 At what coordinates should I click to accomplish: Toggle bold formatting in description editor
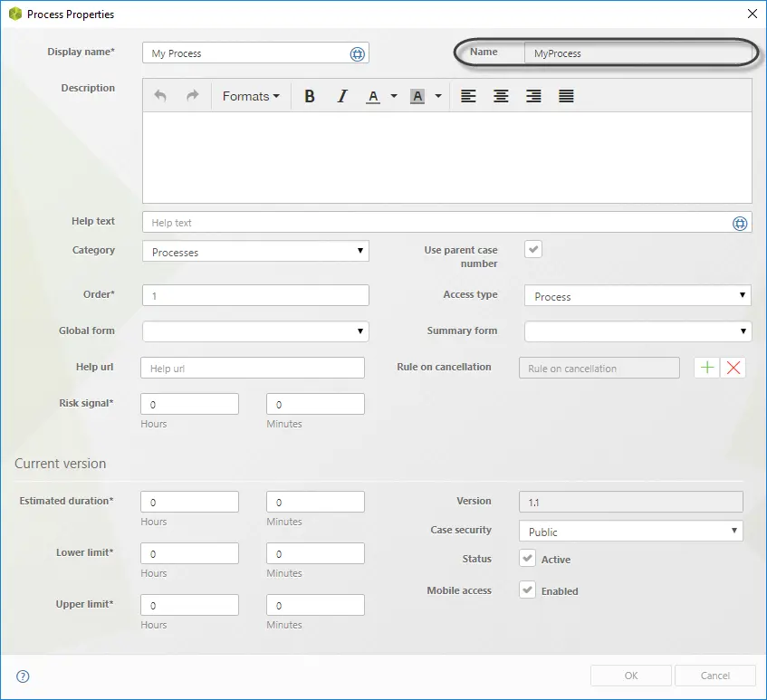(x=309, y=96)
